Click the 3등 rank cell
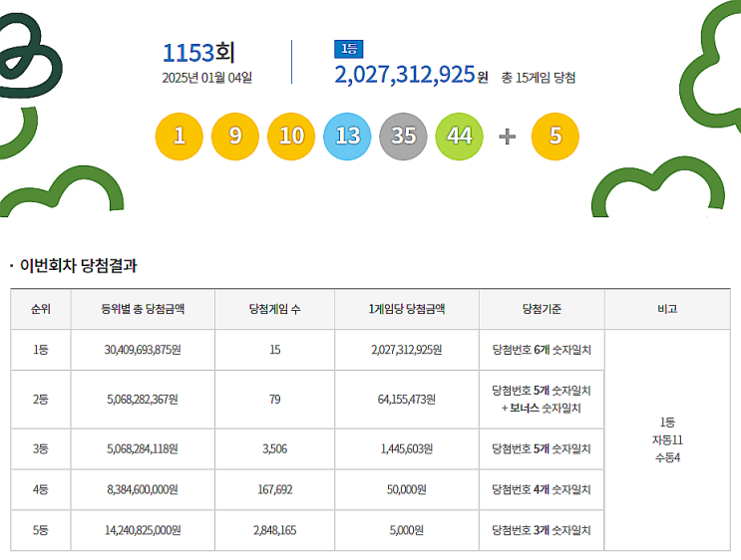Viewport: 741px width, 560px height. (41, 449)
